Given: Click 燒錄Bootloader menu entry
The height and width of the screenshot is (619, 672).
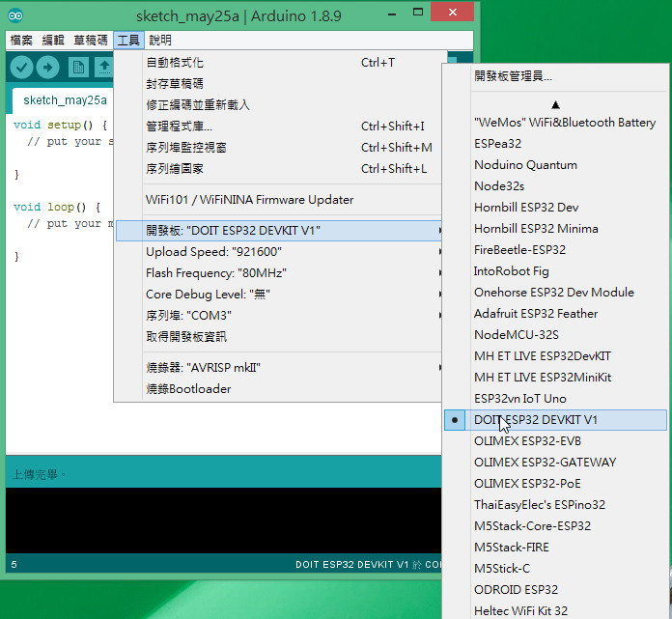Looking at the screenshot, I should 279,389.
